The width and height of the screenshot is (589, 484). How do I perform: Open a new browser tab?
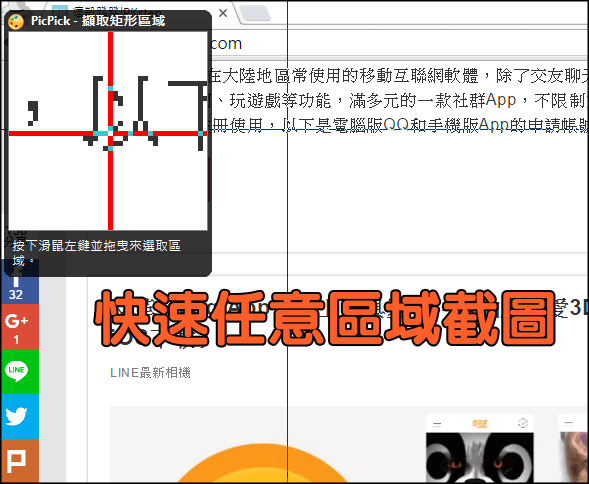pyautogui.click(x=255, y=14)
